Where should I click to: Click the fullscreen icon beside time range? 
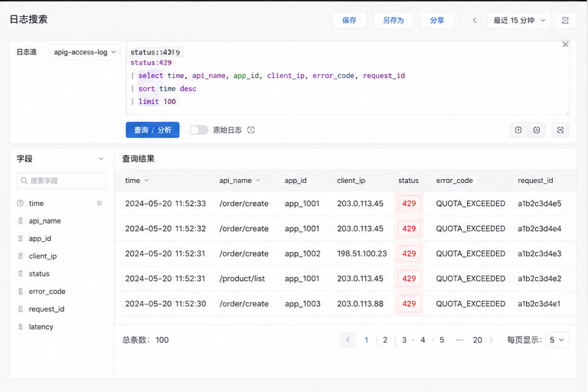[565, 20]
